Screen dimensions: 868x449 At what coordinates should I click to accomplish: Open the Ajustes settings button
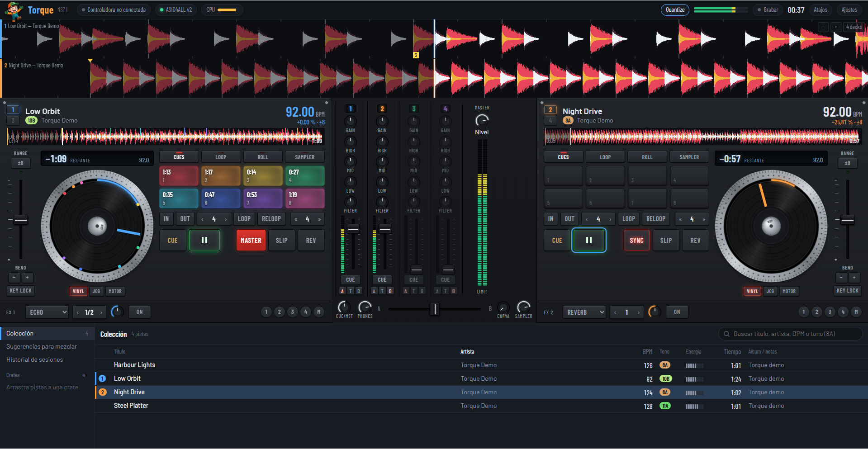[x=849, y=10]
